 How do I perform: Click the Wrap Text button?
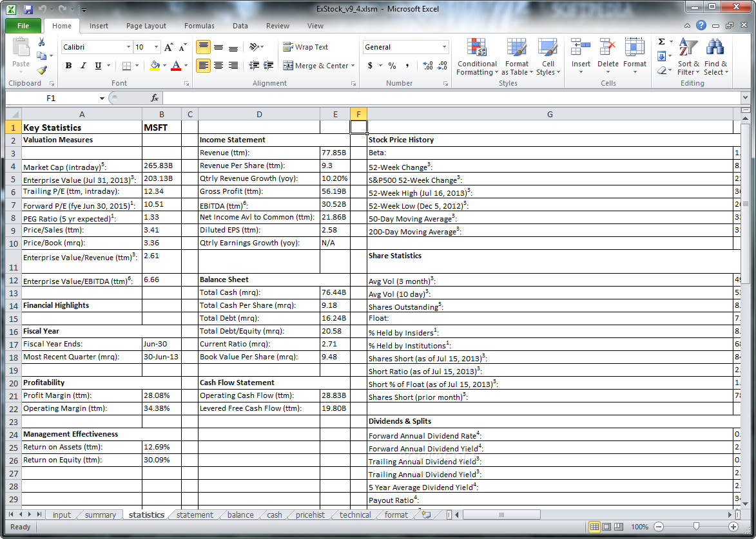[x=305, y=47]
